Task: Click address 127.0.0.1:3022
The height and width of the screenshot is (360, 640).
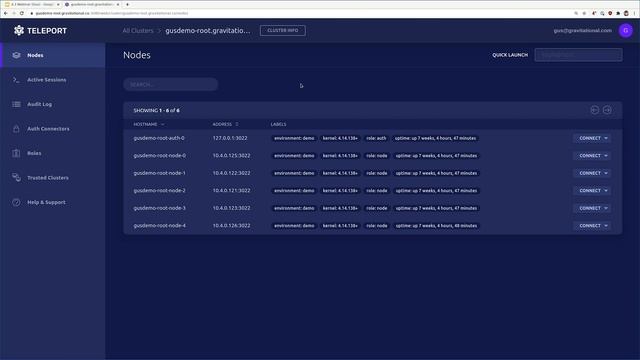Action: (230, 138)
